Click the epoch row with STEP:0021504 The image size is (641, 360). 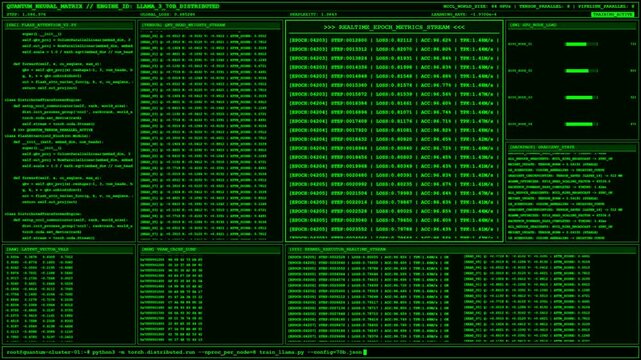(x=394, y=193)
